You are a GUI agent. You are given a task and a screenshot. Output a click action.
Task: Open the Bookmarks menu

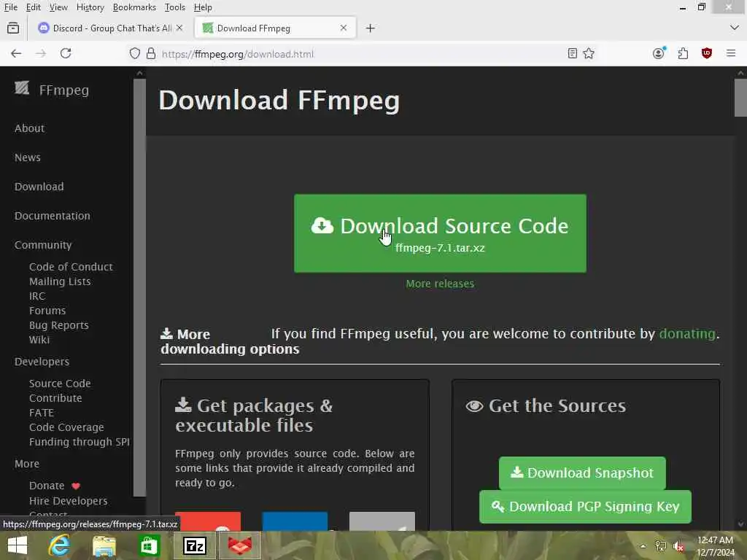pos(134,7)
